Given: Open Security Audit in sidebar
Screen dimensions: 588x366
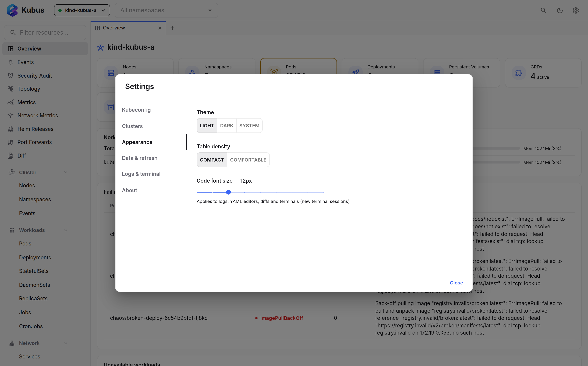Looking at the screenshot, I should [45, 76].
